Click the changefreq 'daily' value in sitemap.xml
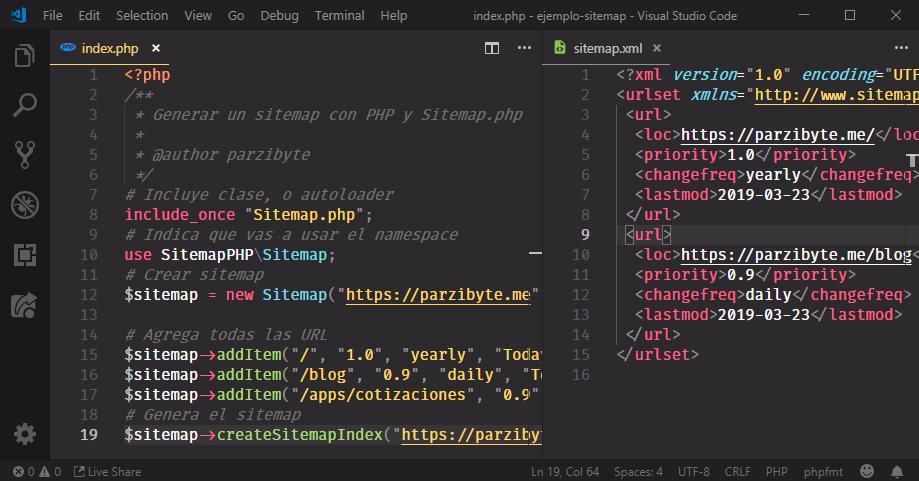919x481 pixels. (x=768, y=295)
